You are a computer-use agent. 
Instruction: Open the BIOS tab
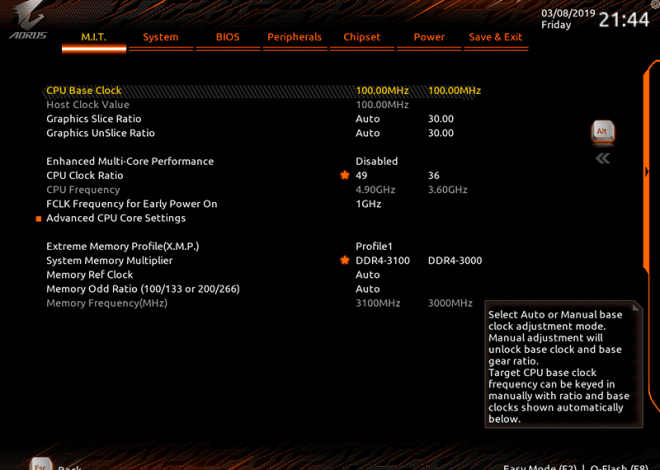[228, 37]
